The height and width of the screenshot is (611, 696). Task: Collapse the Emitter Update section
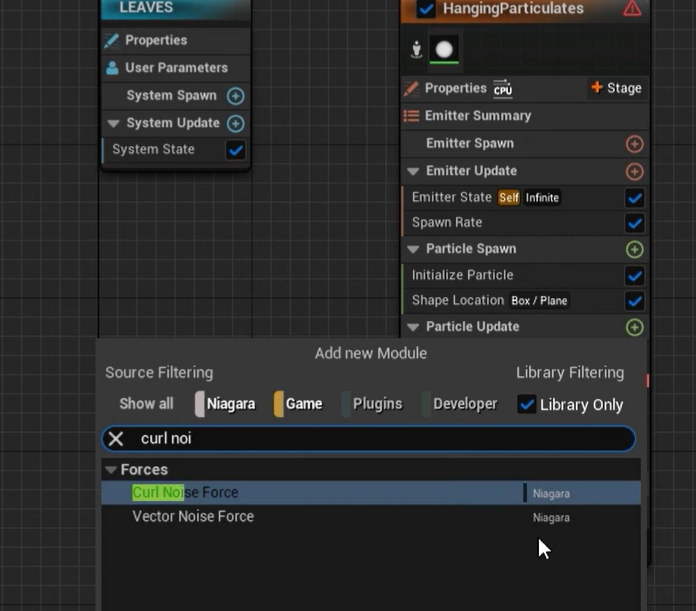coord(413,171)
